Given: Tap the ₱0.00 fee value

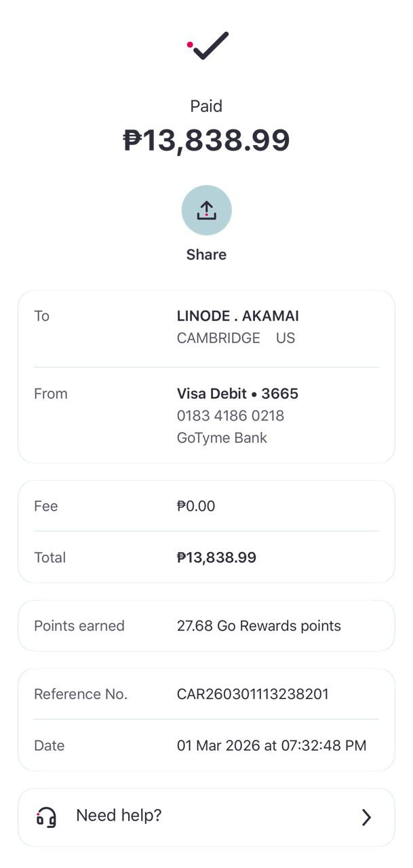Looking at the screenshot, I should click(x=195, y=507).
